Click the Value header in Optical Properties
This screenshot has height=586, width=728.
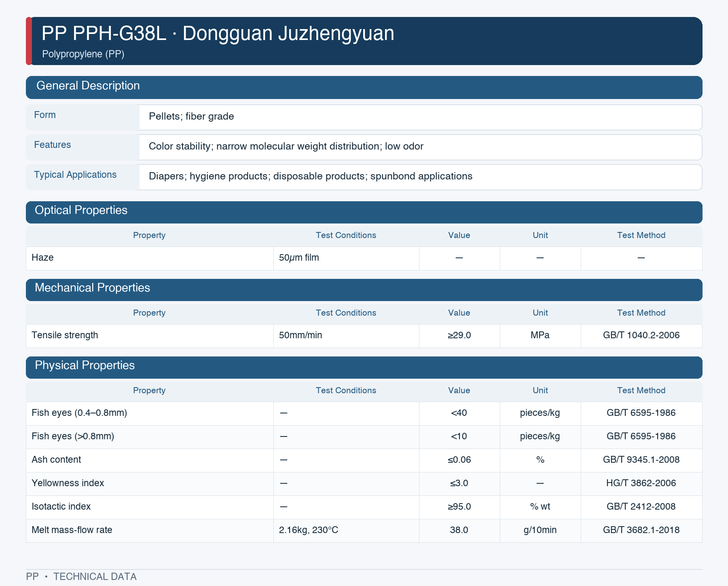(x=459, y=235)
